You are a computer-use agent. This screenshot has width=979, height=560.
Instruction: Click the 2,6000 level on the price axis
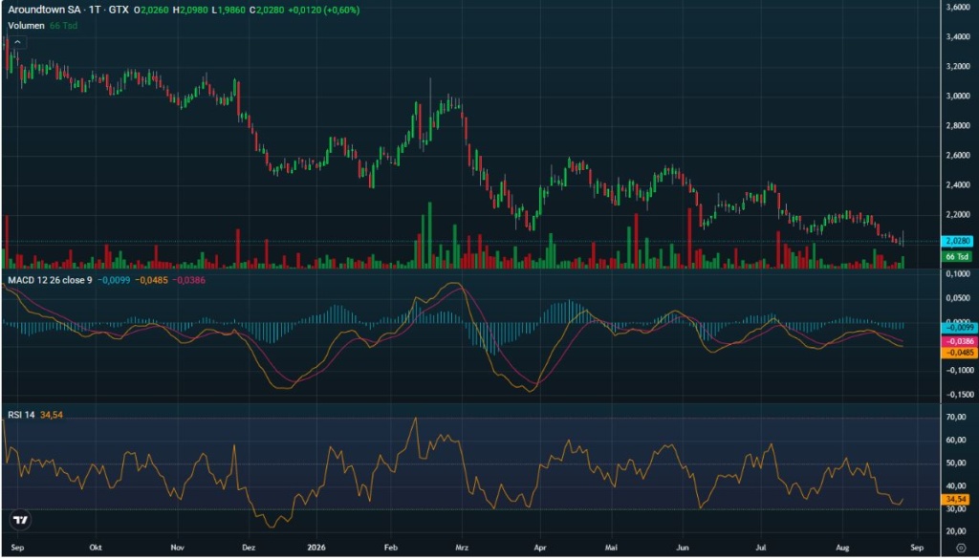click(x=958, y=156)
